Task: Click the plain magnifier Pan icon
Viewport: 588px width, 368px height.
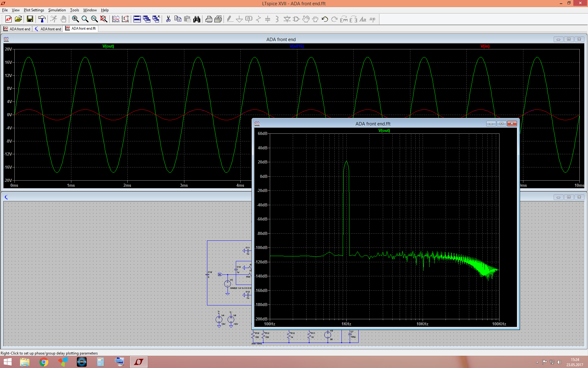Action: (85, 19)
